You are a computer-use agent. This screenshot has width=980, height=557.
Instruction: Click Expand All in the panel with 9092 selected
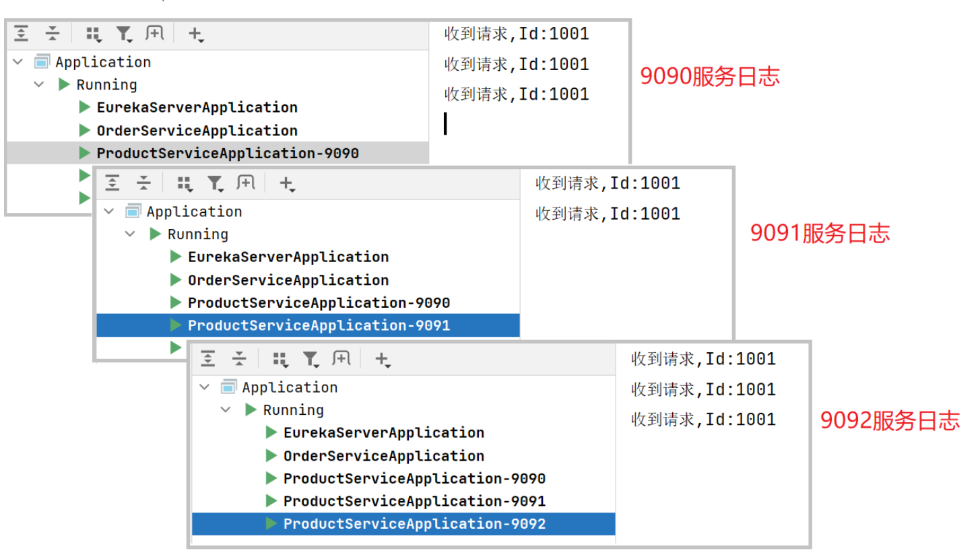[208, 359]
